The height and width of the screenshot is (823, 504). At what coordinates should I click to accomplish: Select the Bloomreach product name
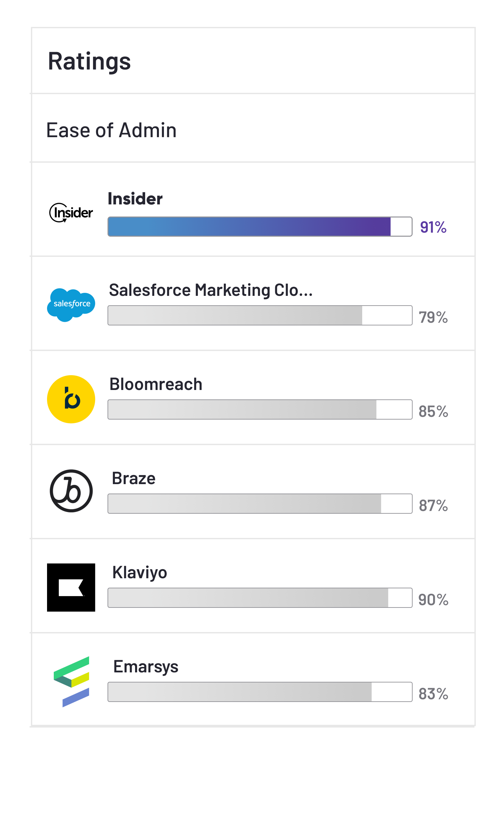point(156,384)
